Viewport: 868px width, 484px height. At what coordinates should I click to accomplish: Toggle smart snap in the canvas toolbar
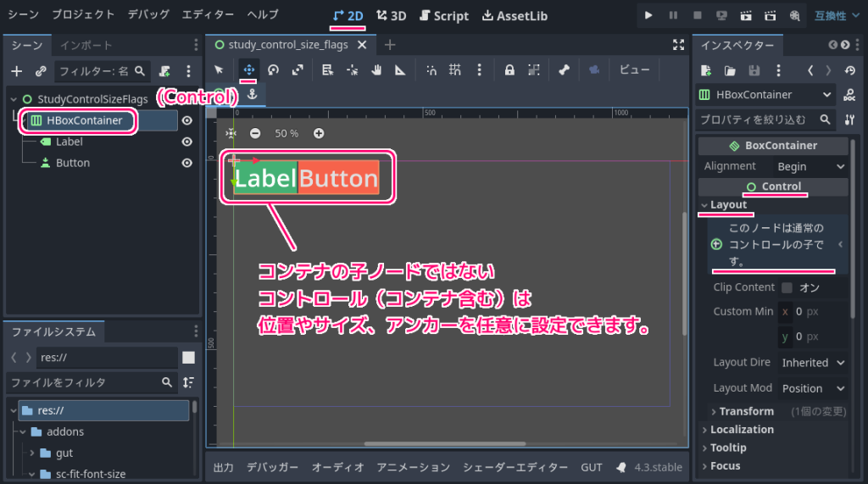431,70
